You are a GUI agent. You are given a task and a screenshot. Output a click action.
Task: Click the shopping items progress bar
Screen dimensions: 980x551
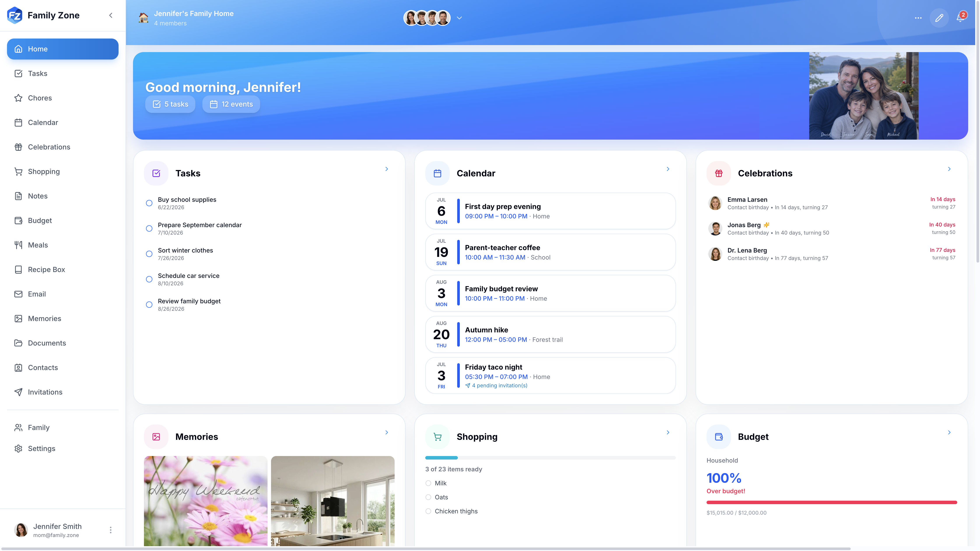pos(550,458)
